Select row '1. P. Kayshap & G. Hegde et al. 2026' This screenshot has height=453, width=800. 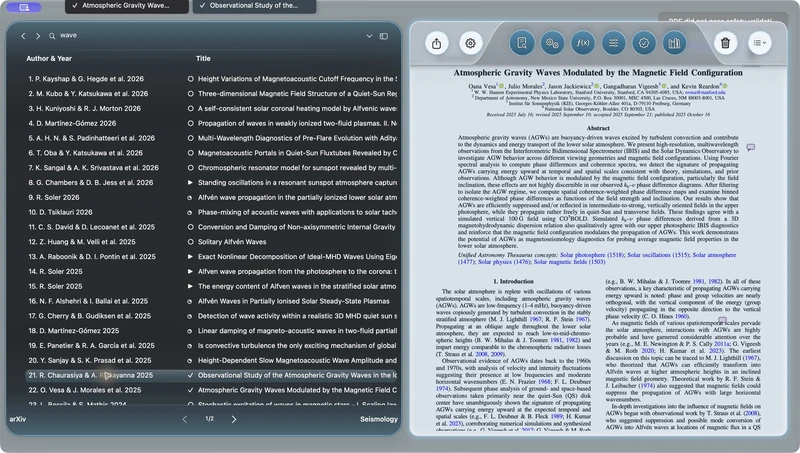click(211, 79)
